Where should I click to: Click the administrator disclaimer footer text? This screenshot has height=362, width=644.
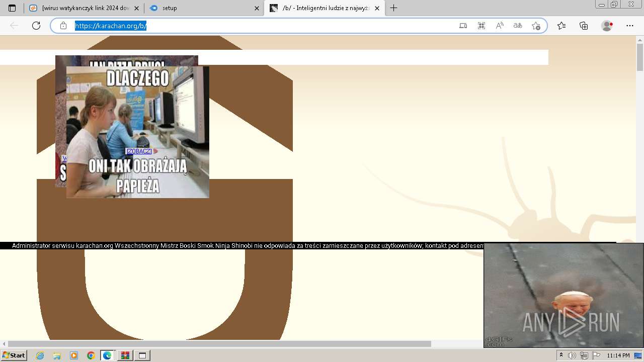pos(248,246)
